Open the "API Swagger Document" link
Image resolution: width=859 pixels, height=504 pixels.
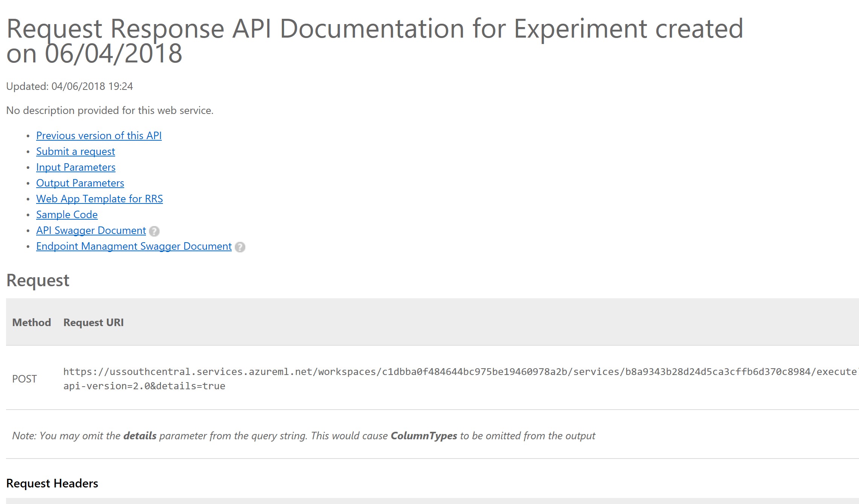pyautogui.click(x=90, y=231)
